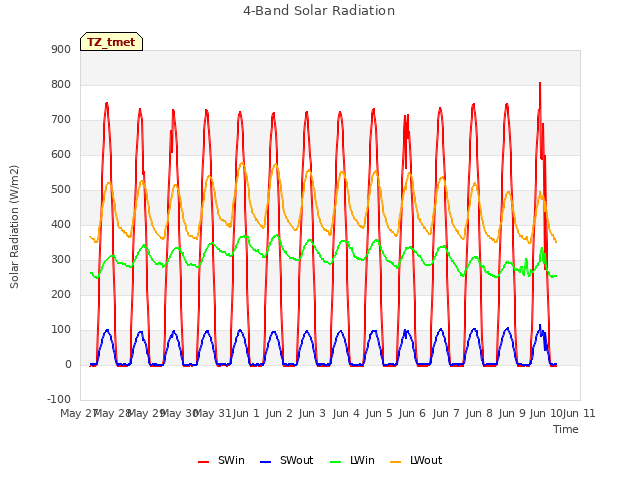Image resolution: width=640 pixels, height=480 pixels.
Task: Click the 600 y-axis tick label
Action: pos(61,154)
